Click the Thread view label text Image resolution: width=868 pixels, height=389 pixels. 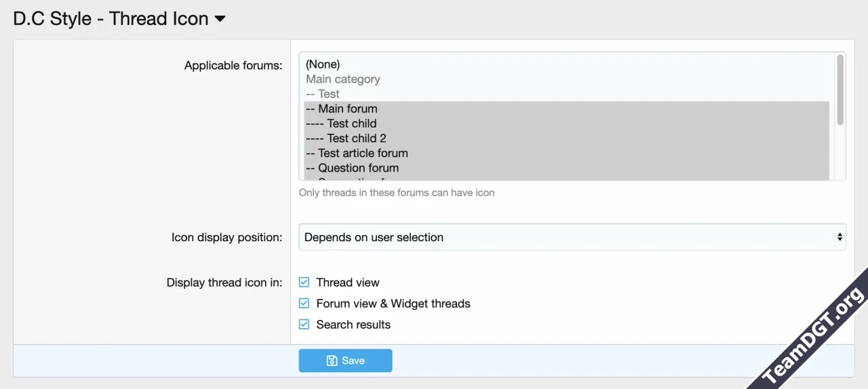(348, 283)
